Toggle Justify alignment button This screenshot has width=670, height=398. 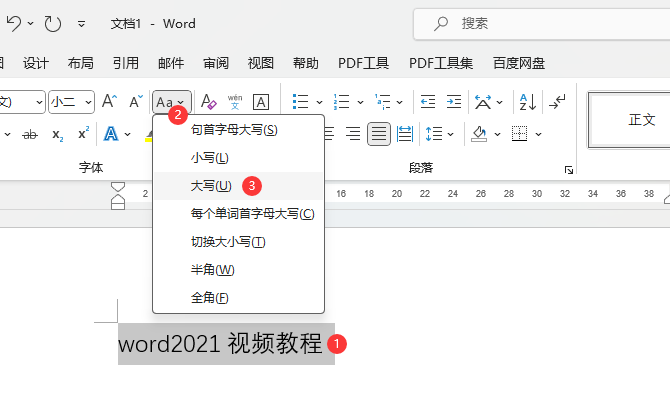[x=379, y=134]
